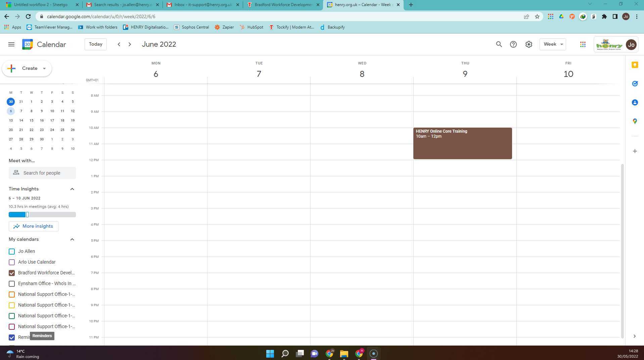
Task: Open Sophos Central bookmark
Action: (191, 27)
